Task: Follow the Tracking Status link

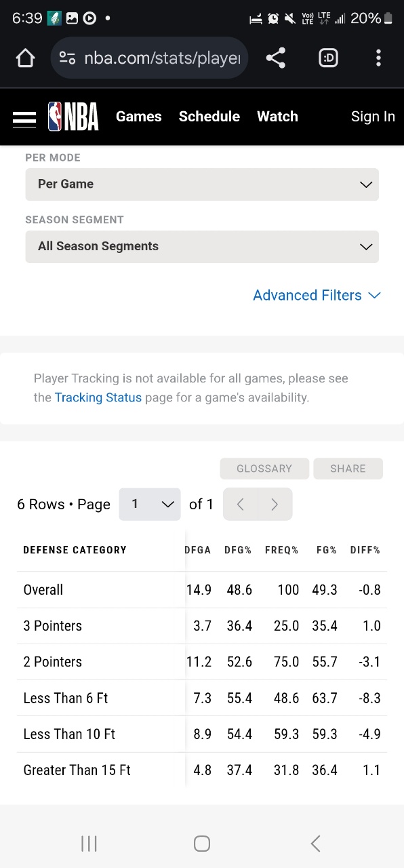Action: (98, 397)
